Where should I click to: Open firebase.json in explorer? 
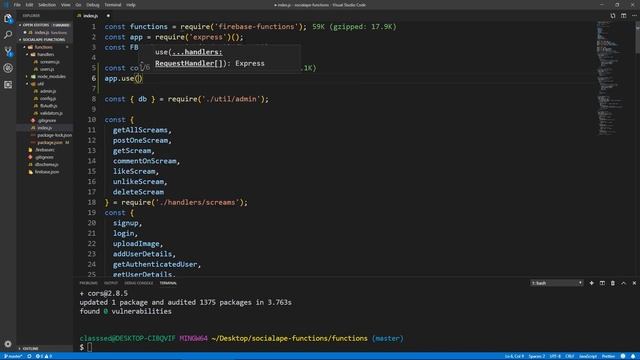coord(47,172)
